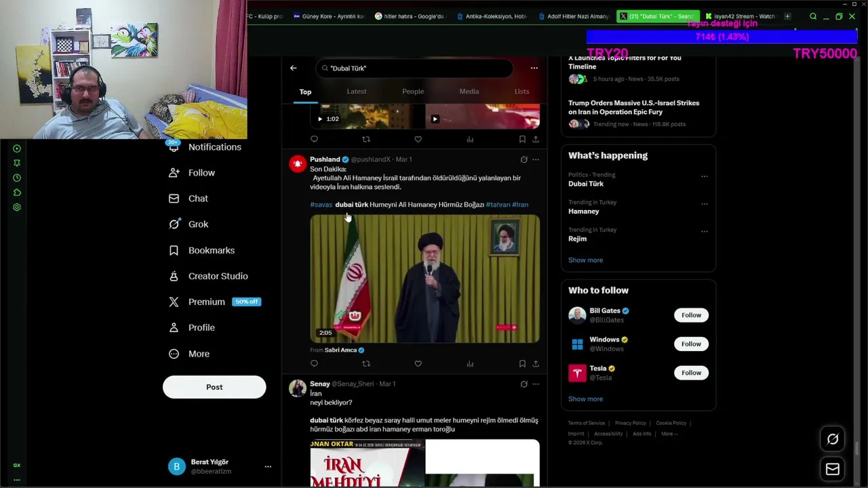
Task: Open the Sabri Amca source link
Action: coord(344,350)
